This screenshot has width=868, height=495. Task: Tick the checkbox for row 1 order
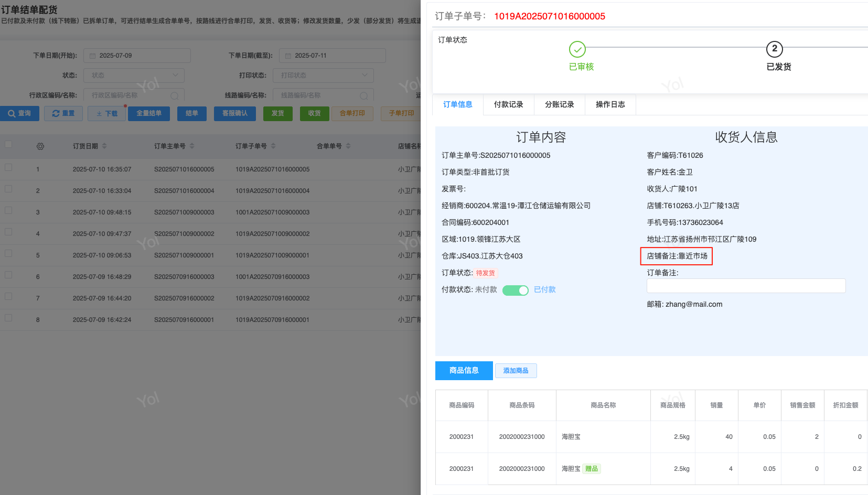(x=8, y=167)
